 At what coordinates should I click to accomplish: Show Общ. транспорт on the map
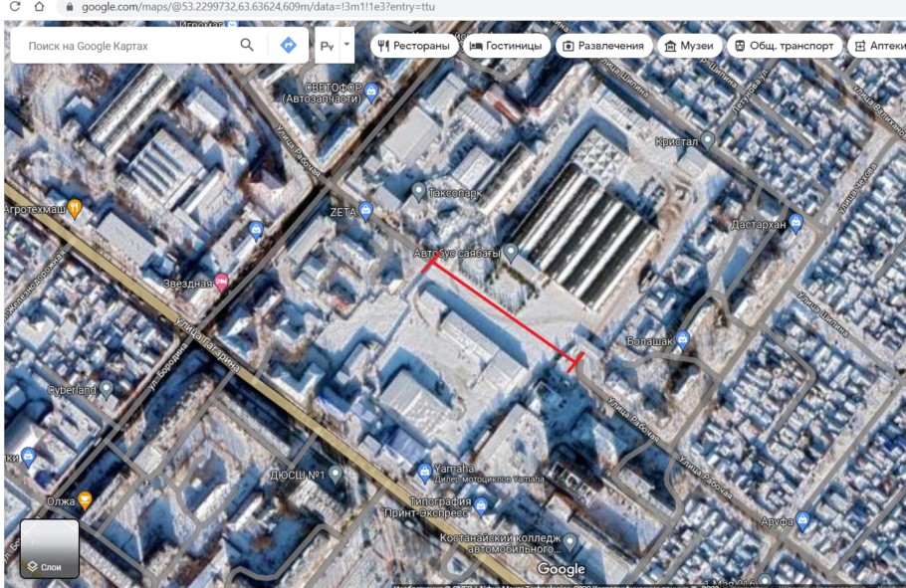[x=784, y=46]
